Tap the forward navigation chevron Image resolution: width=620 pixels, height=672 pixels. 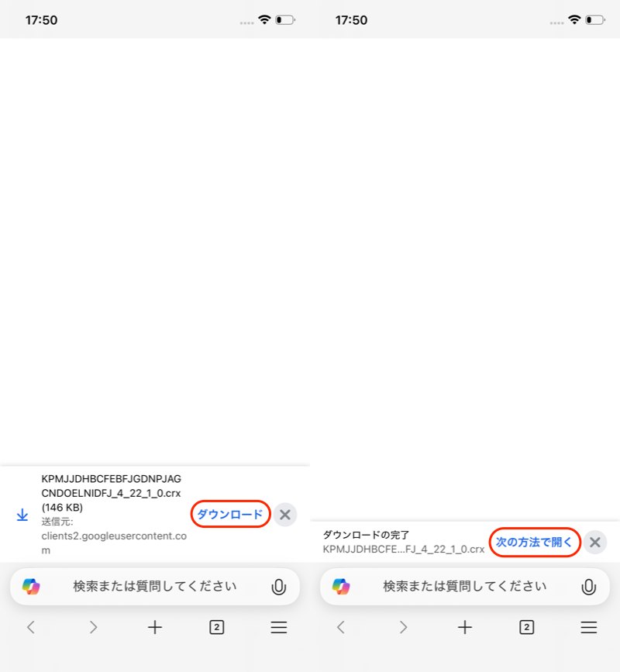click(x=93, y=627)
